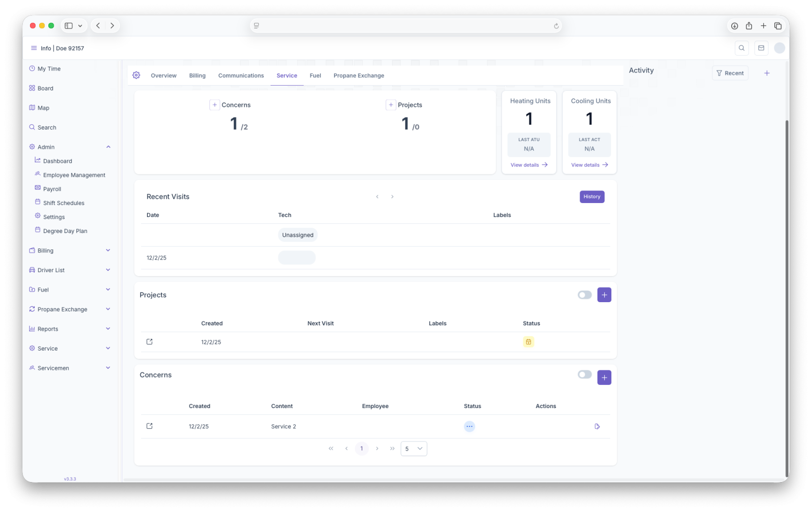Add new activity with plus icon

coord(767,73)
